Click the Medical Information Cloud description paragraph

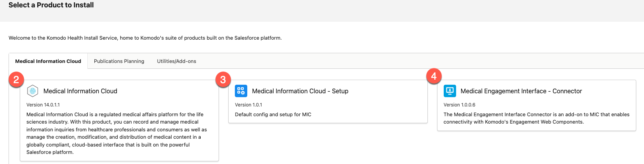pos(116,133)
